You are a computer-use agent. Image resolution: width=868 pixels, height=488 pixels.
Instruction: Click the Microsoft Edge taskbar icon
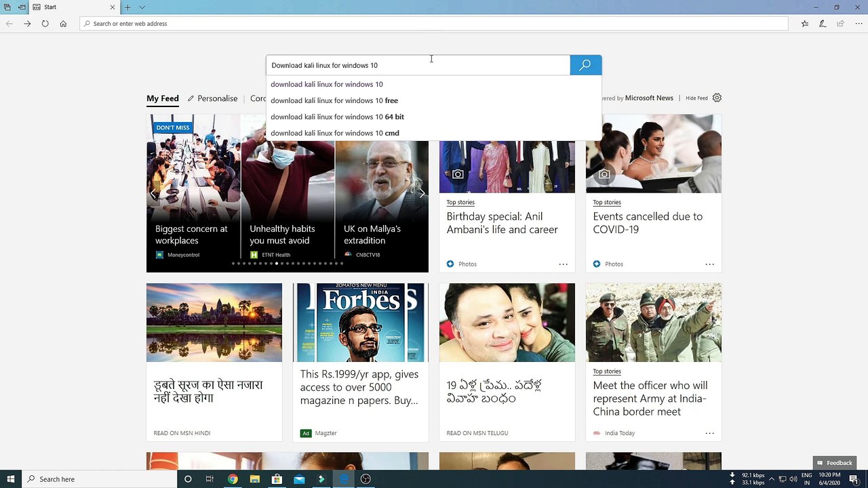coord(344,479)
